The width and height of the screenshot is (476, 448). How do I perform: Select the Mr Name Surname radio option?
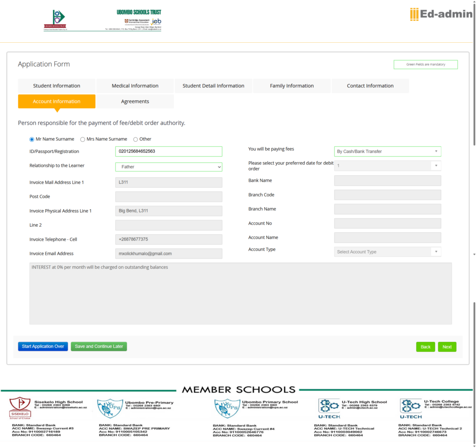32,139
